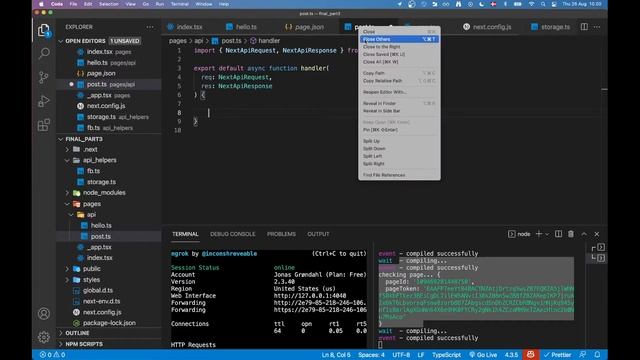This screenshot has width=640, height=360.
Task: Open notifications bell in status bar
Action: coord(597,355)
